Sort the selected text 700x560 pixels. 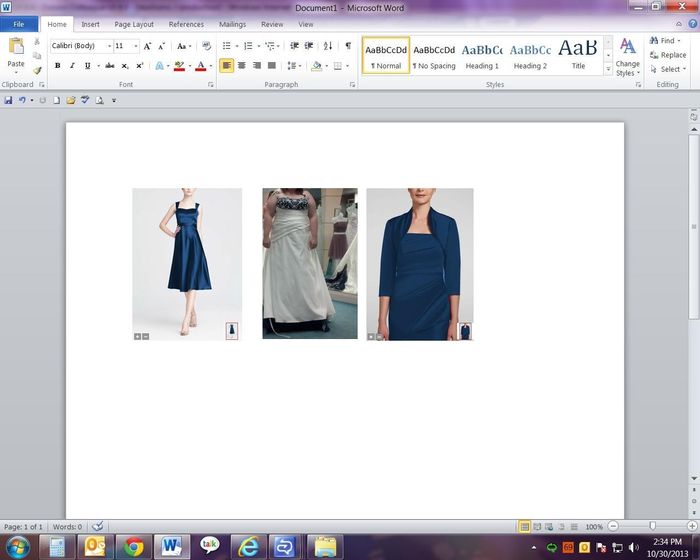(328, 46)
